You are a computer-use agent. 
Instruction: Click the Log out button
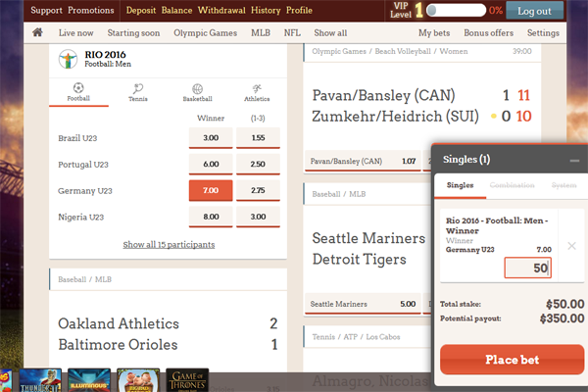point(534,11)
